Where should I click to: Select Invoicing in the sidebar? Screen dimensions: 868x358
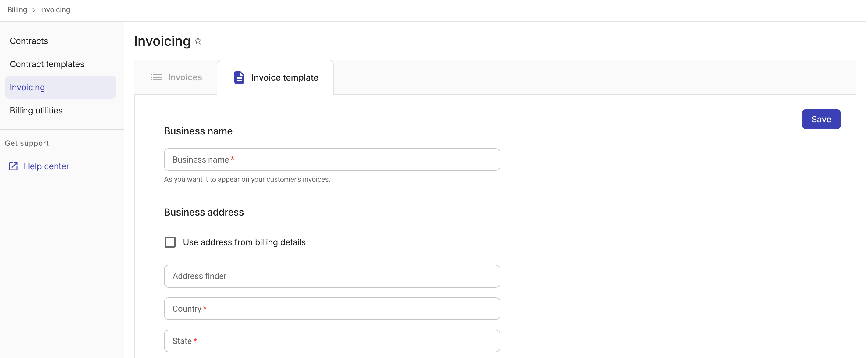[61, 87]
